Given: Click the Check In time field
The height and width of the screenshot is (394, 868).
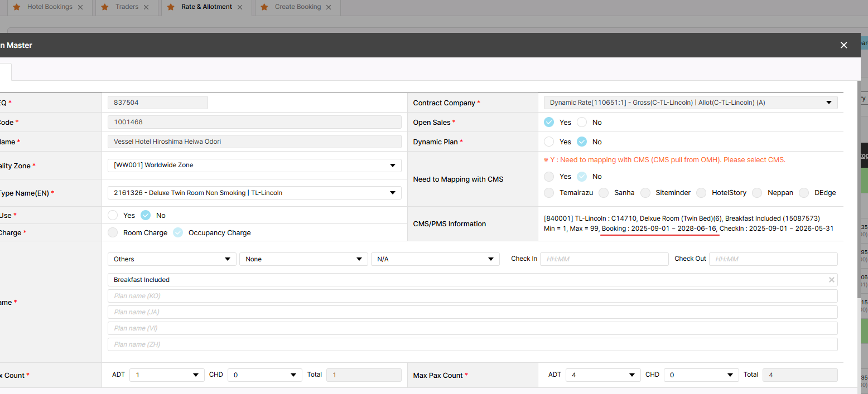Looking at the screenshot, I should [x=604, y=259].
